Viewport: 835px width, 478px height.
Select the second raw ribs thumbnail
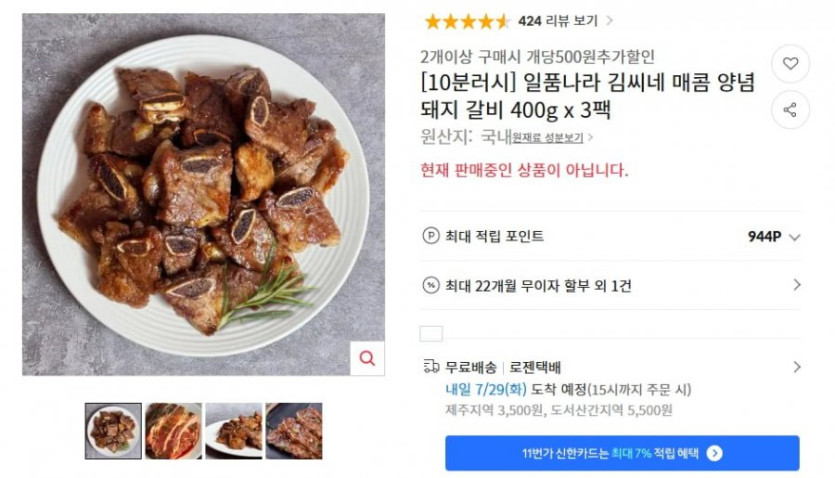pyautogui.click(x=173, y=431)
